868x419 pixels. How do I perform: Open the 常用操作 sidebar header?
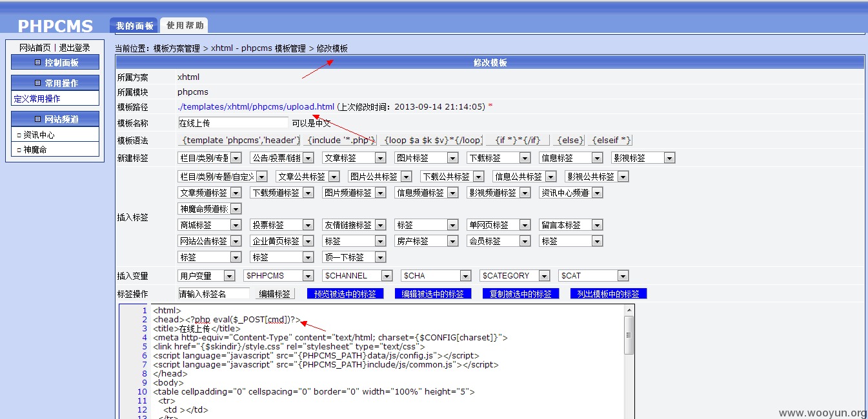(x=55, y=83)
